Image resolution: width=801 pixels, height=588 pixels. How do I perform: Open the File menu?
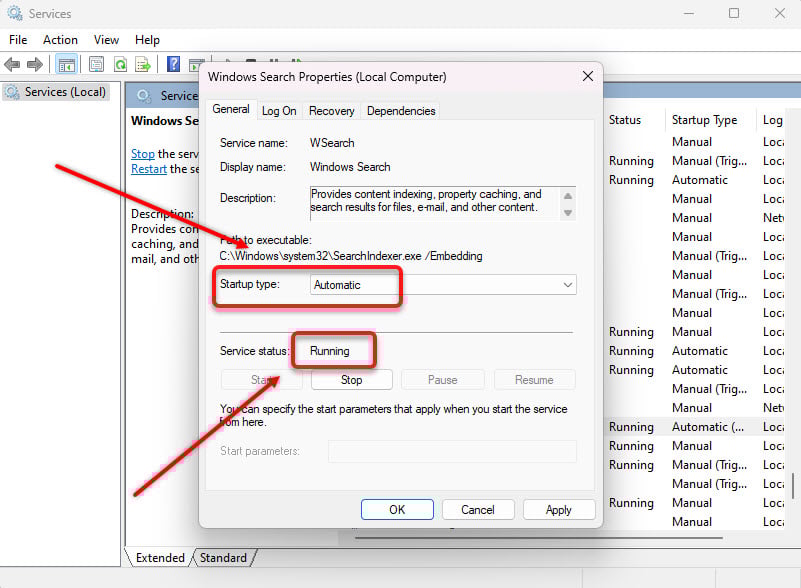click(x=18, y=40)
